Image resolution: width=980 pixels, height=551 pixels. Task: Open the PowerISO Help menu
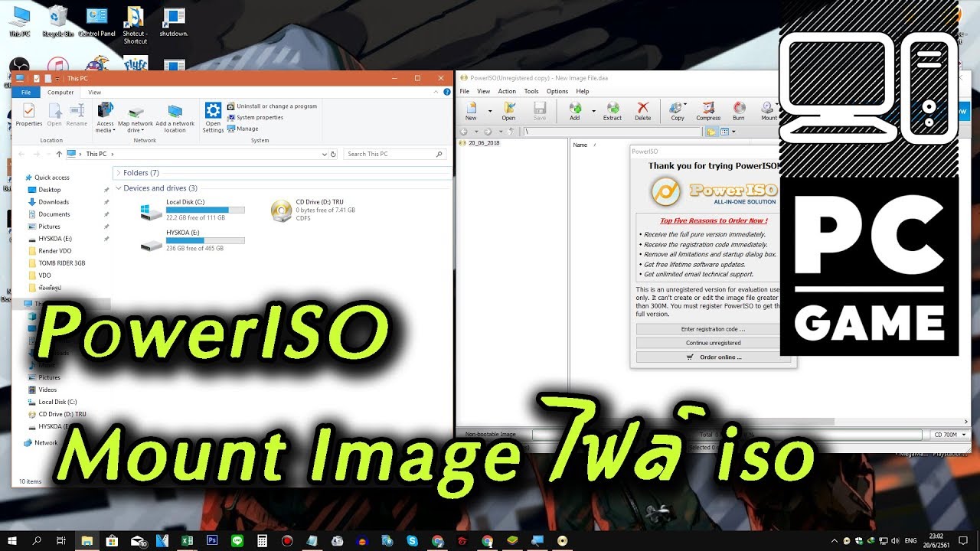tap(583, 91)
